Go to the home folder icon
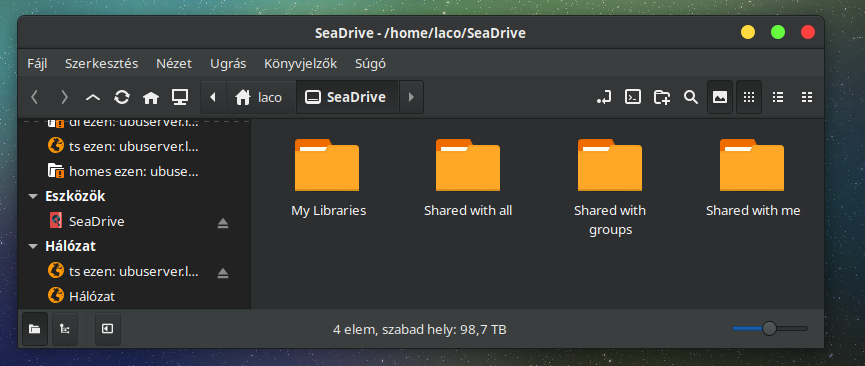Screen dimensions: 865x366 [x=151, y=98]
